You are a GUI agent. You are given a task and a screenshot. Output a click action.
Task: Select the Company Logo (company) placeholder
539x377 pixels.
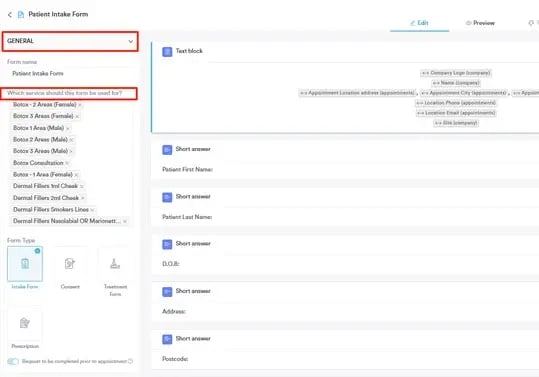456,73
